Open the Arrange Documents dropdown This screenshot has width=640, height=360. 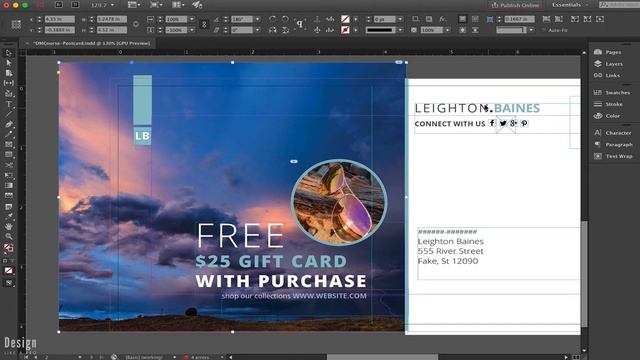[178, 5]
